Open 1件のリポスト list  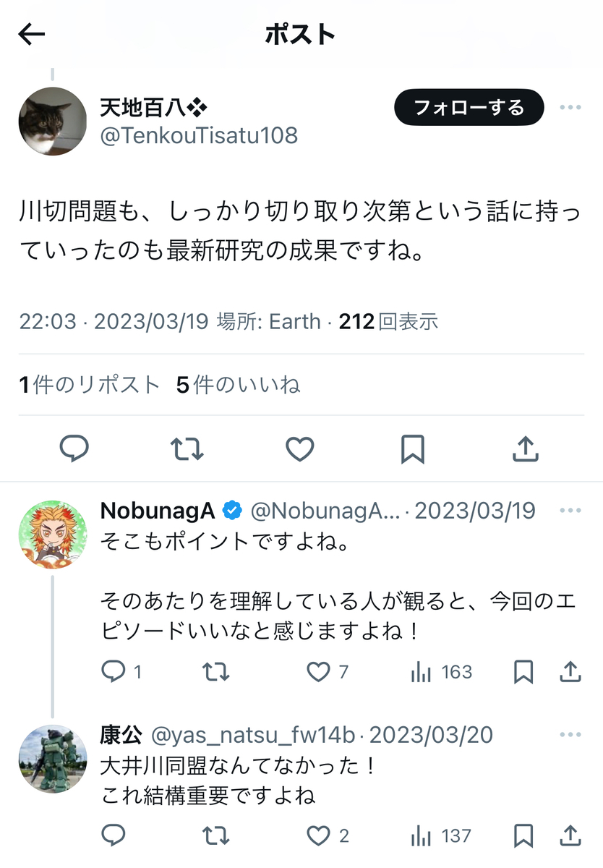tap(90, 385)
